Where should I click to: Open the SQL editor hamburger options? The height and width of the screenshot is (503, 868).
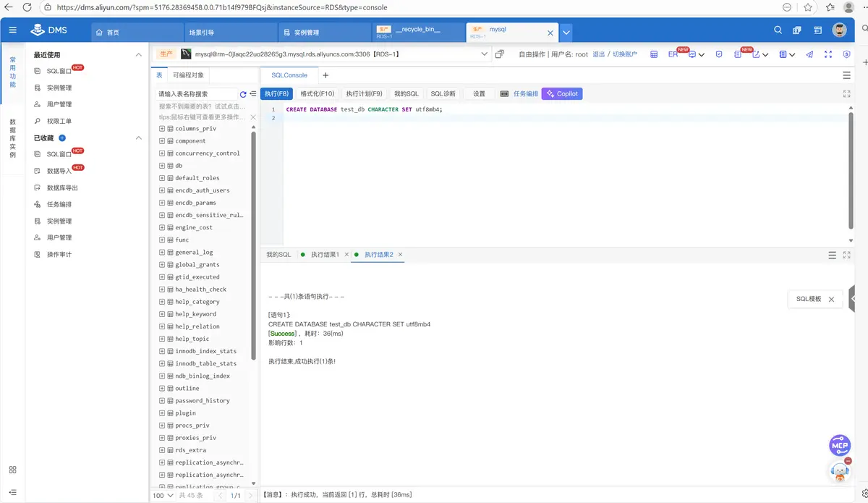[x=847, y=75]
